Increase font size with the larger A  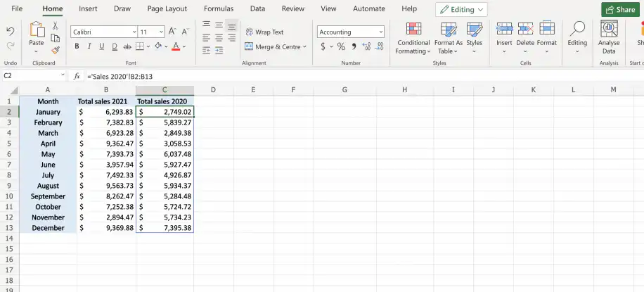[x=172, y=32]
